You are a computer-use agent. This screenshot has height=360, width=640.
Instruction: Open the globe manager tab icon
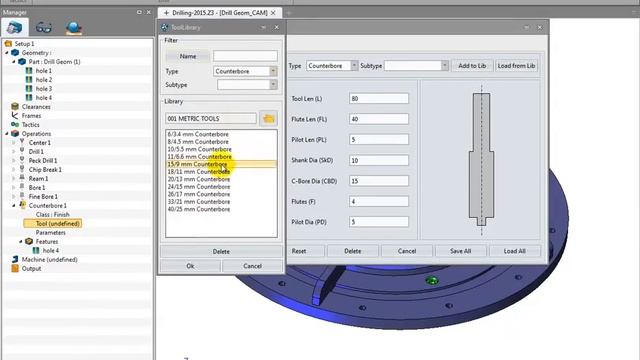coord(73,27)
